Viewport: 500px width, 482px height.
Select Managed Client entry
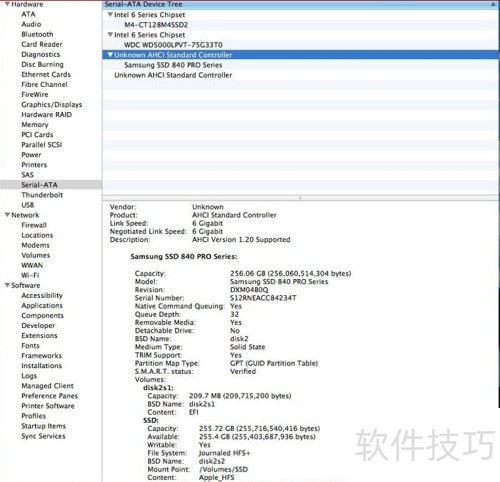point(47,385)
